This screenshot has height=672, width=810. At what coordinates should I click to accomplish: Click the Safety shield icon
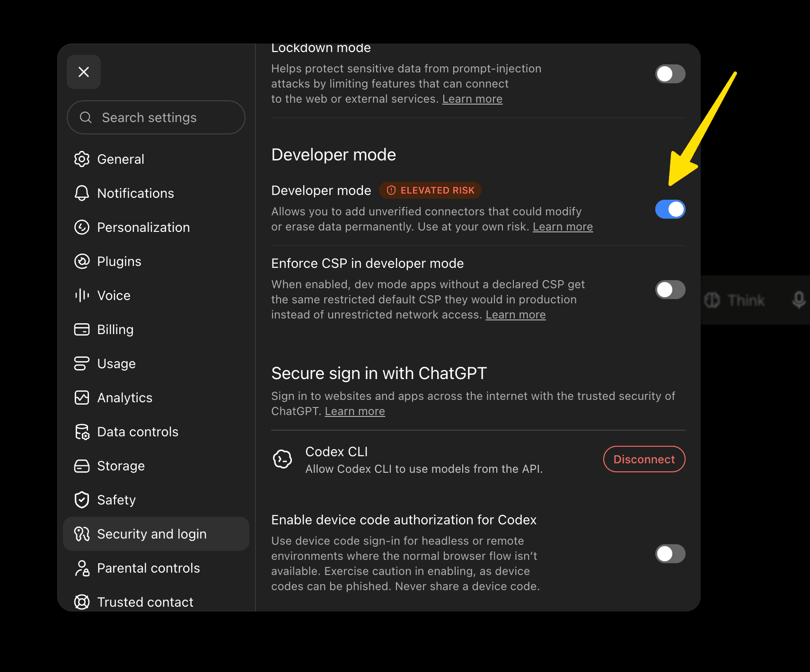[x=82, y=500]
